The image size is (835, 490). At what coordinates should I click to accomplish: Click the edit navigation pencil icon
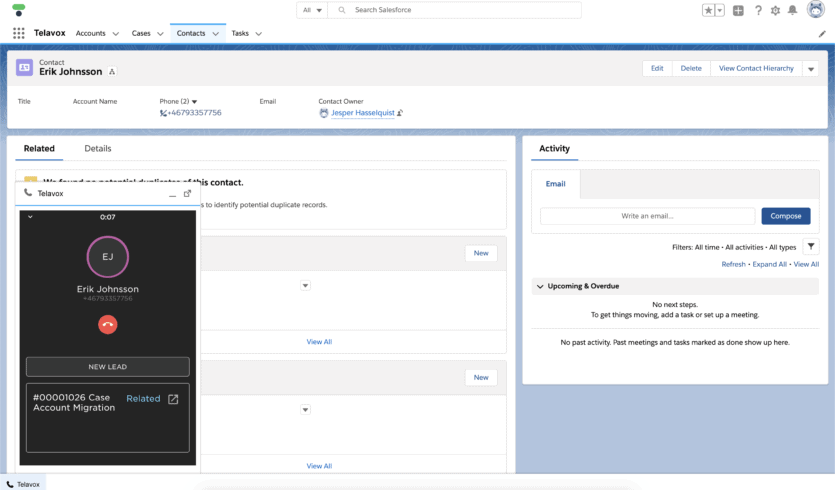(822, 34)
